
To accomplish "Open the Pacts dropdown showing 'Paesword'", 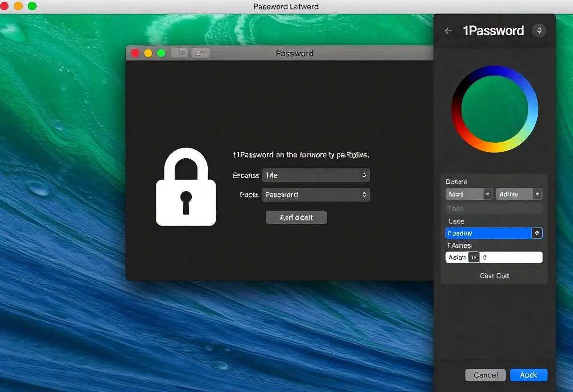I will tap(316, 195).
